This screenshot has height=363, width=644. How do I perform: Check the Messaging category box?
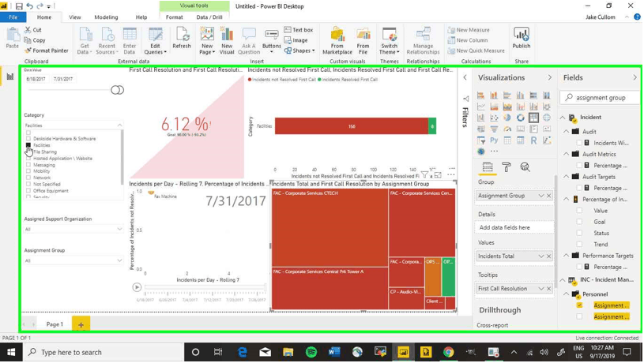28,165
